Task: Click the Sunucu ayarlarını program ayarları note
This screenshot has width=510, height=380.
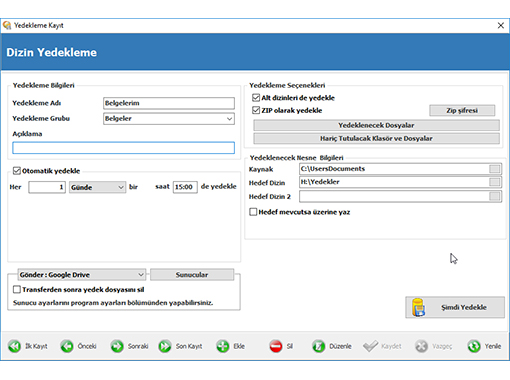Action: (113, 303)
